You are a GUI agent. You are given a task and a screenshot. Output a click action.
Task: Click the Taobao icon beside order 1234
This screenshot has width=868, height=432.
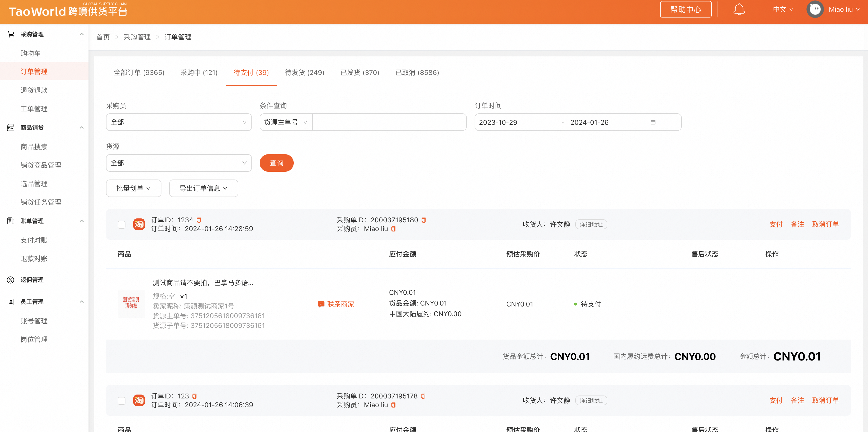click(139, 224)
